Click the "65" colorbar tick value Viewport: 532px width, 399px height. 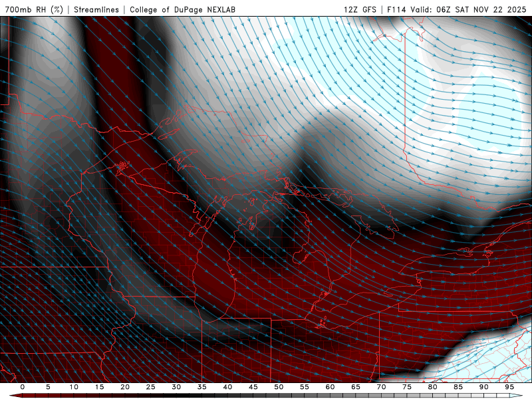click(356, 387)
